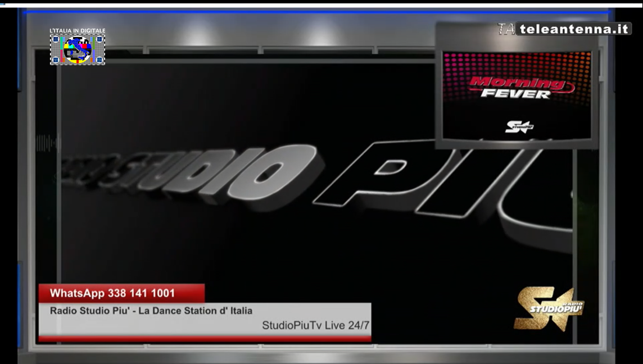Click the 'L'ITALIA IN DIGITALE' caption
643x364 pixels.
tap(78, 31)
